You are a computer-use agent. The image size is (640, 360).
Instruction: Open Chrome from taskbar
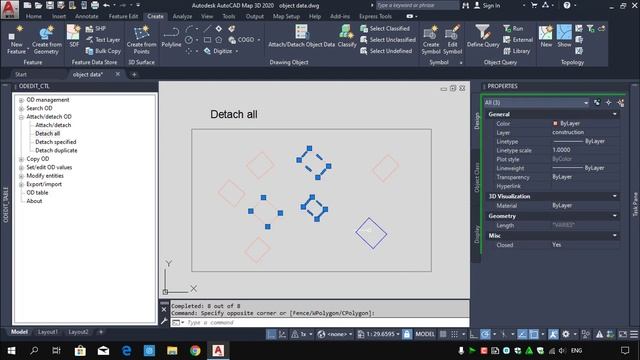(195, 351)
